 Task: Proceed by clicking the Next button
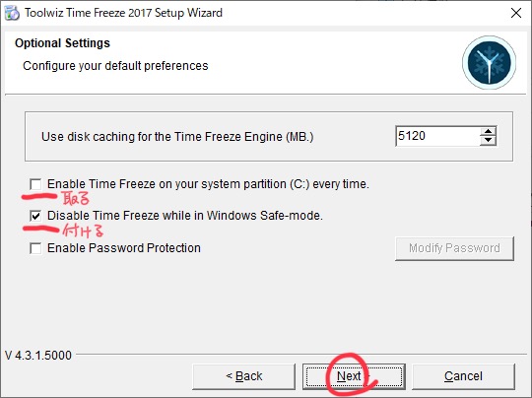[354, 376]
